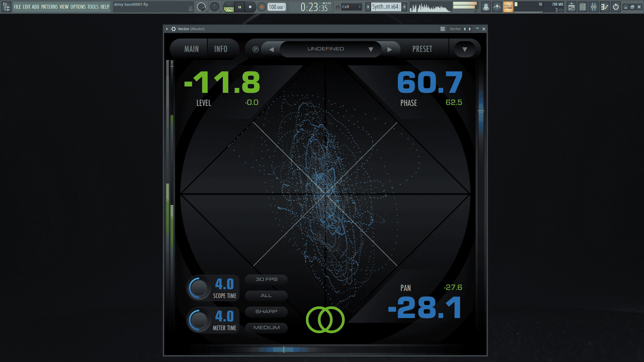Open the FL Studio browser icon at far left
The image size is (644, 362).
6,7
